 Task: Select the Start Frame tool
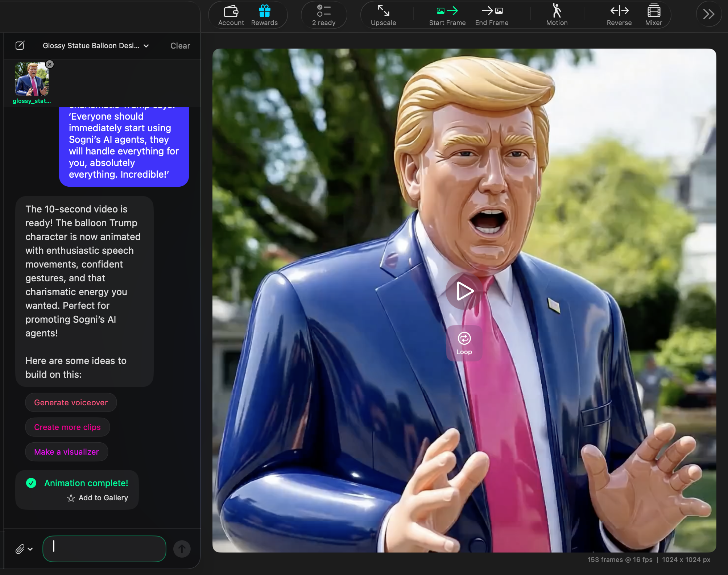[447, 15]
